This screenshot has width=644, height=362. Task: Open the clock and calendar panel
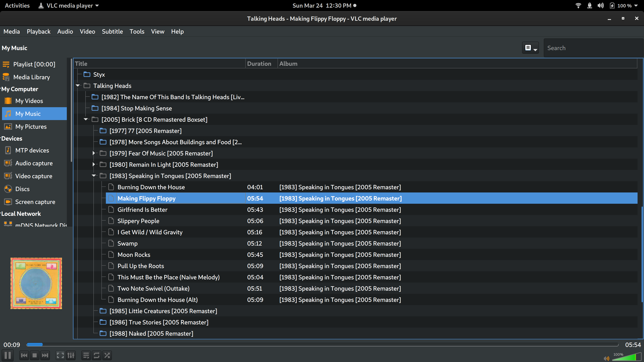pos(324,5)
